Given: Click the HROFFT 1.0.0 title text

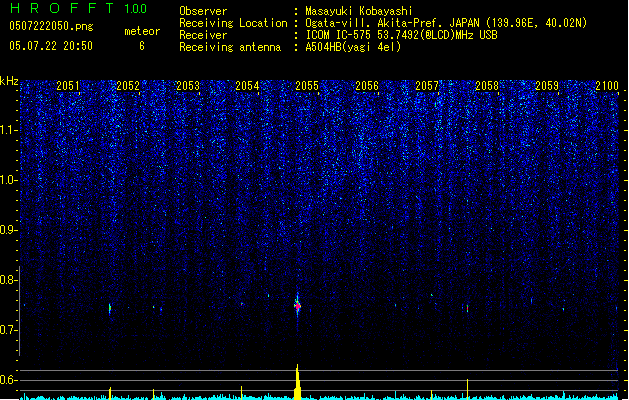Looking at the screenshot, I should [79, 8].
